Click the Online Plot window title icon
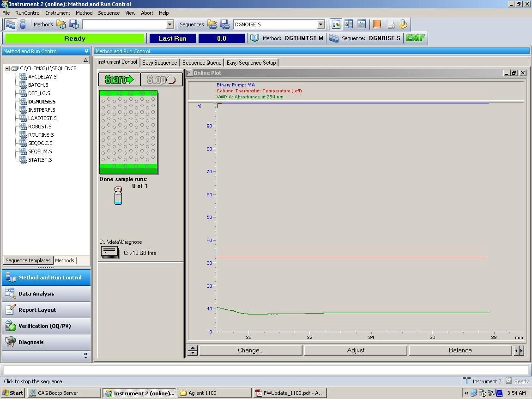This screenshot has width=532, height=399. (x=189, y=73)
